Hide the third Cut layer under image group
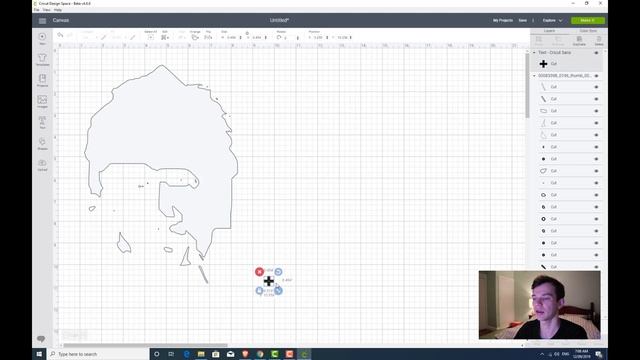Viewport: 640px width, 360px height. (x=596, y=111)
